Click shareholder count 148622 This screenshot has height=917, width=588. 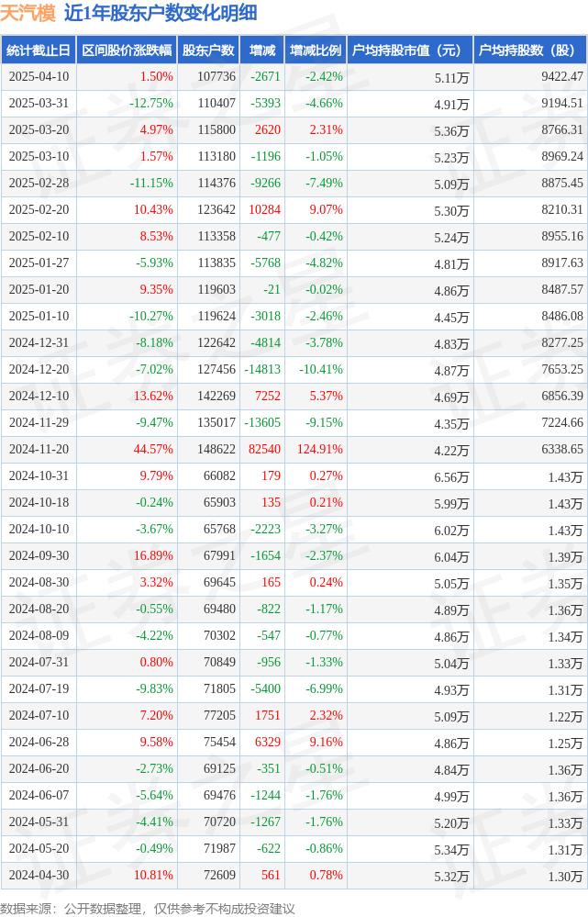coord(216,449)
